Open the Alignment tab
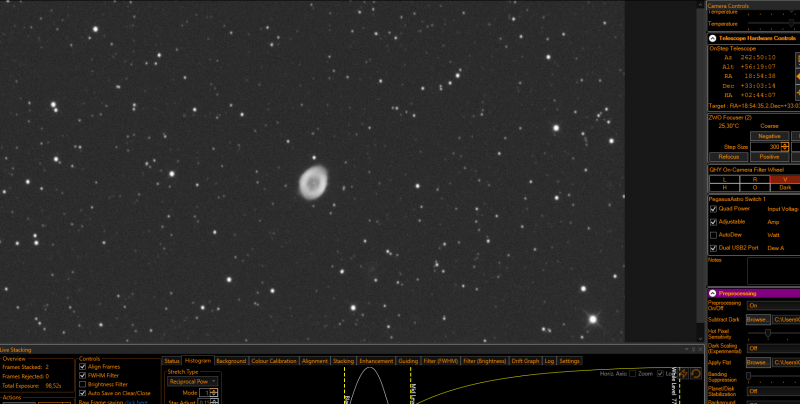Image resolution: width=800 pixels, height=404 pixels. coord(315,361)
